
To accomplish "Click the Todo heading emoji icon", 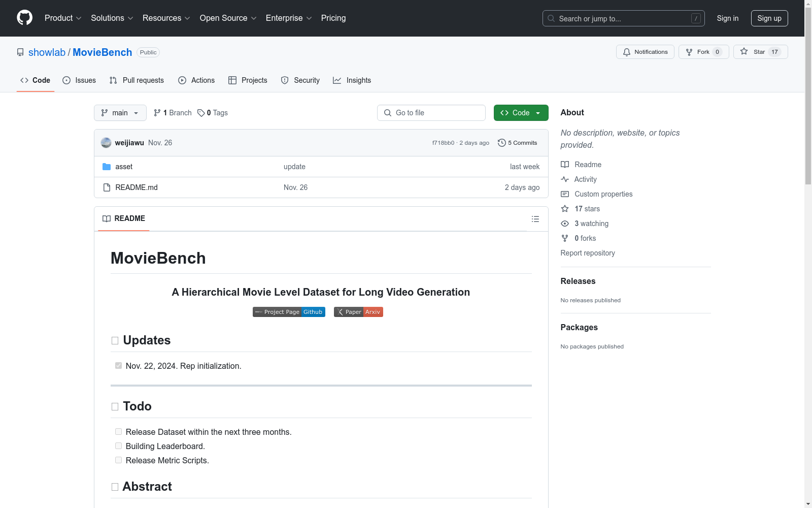I will click(x=115, y=406).
